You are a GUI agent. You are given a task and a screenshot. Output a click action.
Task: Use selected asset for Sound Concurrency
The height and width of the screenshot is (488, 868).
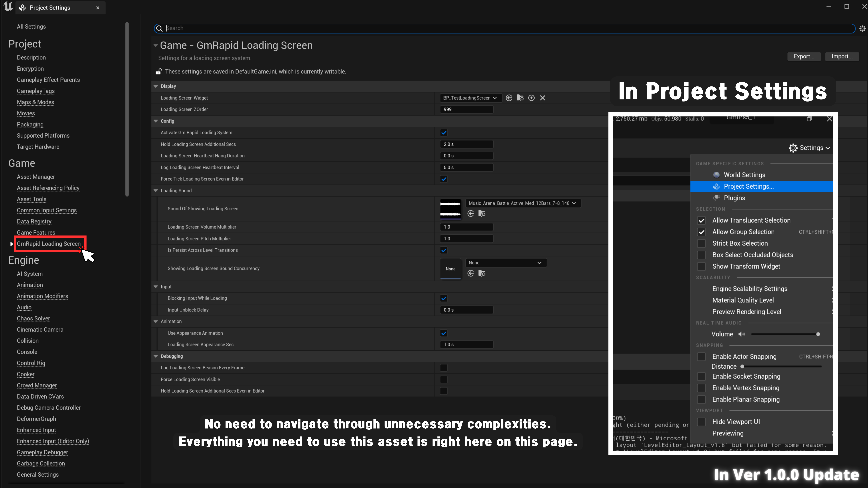(x=471, y=273)
